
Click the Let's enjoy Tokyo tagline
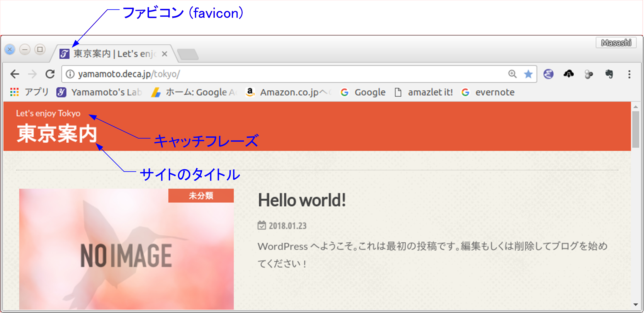click(x=48, y=113)
